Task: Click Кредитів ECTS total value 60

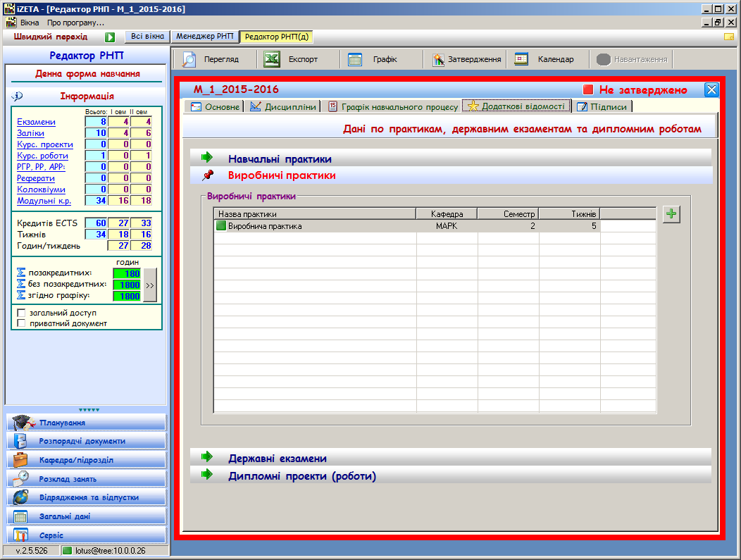Action: (x=96, y=223)
